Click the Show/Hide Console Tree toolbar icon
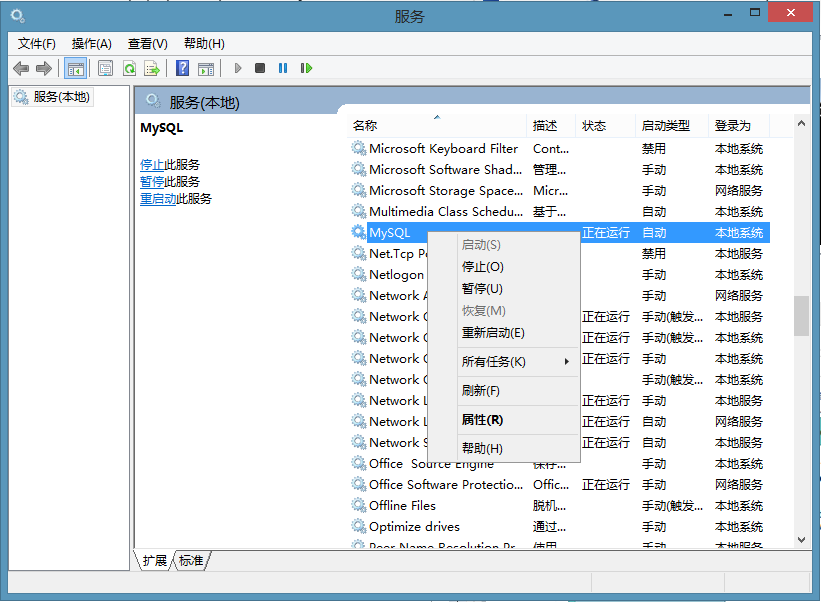 pos(75,68)
